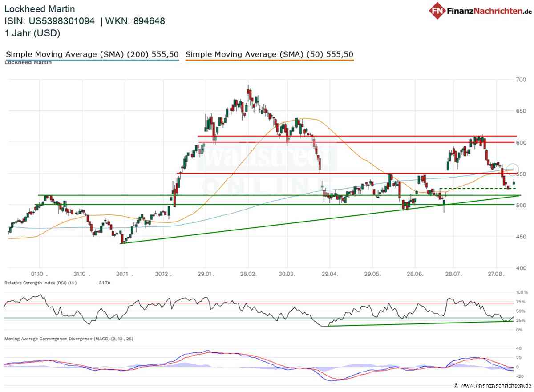Click the 50% RSI axis label
This screenshot has width=534, height=392.
(x=520, y=311)
